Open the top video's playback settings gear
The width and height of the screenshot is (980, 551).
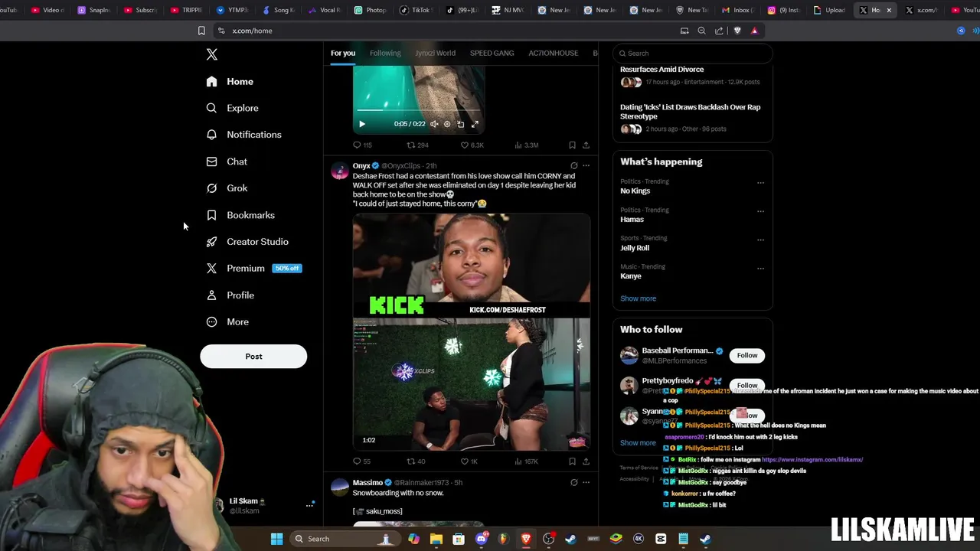447,124
